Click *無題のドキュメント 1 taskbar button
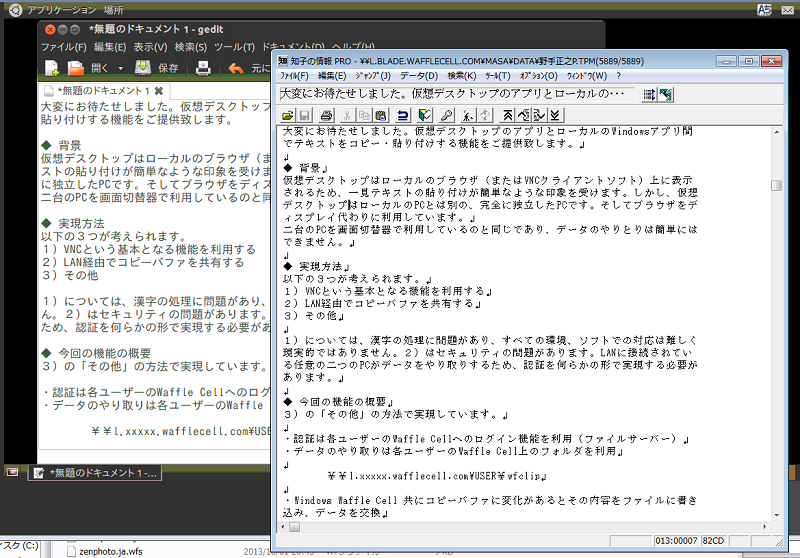 click(95, 473)
